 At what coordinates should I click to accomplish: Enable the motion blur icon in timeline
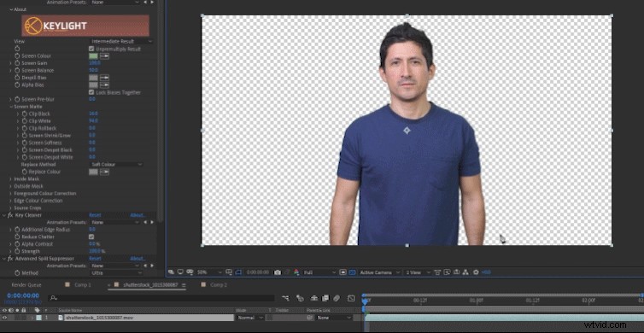coord(337,299)
